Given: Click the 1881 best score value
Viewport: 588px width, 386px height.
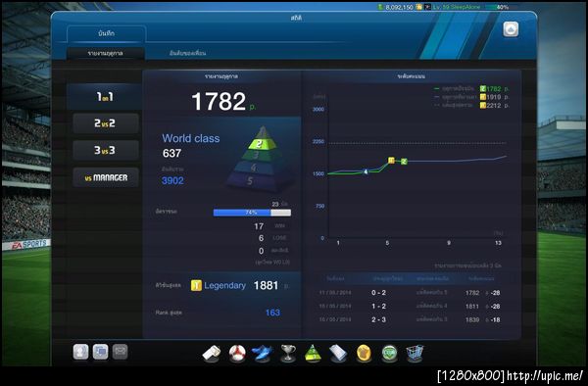Looking at the screenshot, I should click(x=266, y=285).
